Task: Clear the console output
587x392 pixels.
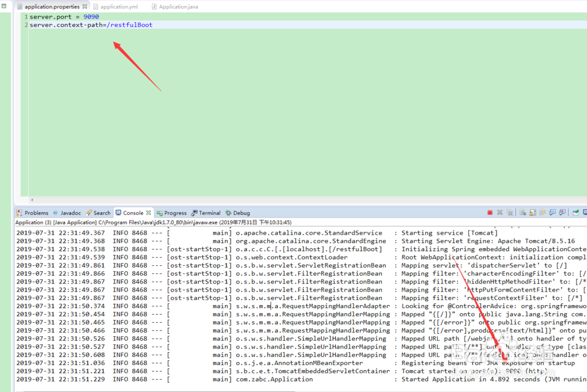Action: (x=523, y=212)
